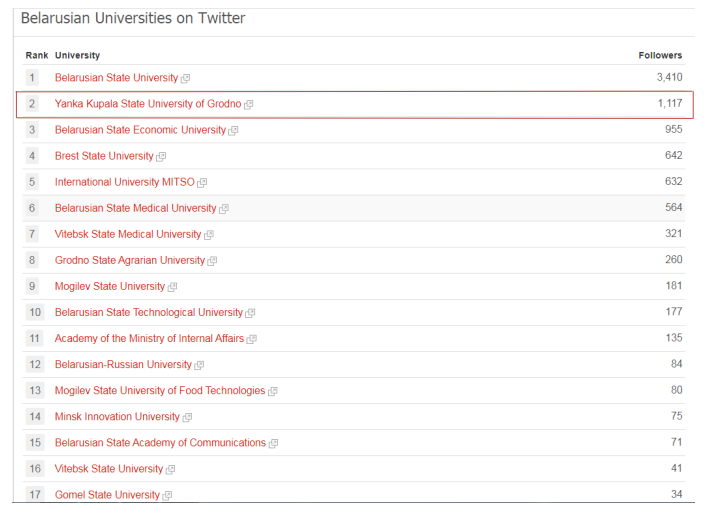The width and height of the screenshot is (716, 515).
Task: Click external icon next to Mogilev State University
Action: (172, 287)
